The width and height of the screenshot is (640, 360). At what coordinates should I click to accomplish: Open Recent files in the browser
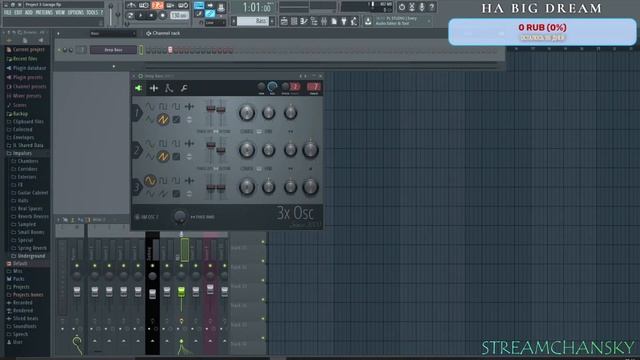pyautogui.click(x=22, y=59)
